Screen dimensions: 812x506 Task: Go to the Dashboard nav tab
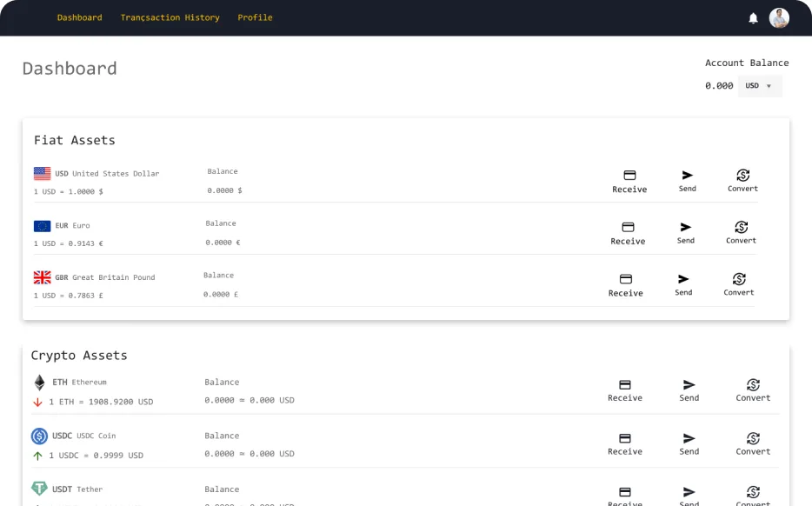coord(79,17)
